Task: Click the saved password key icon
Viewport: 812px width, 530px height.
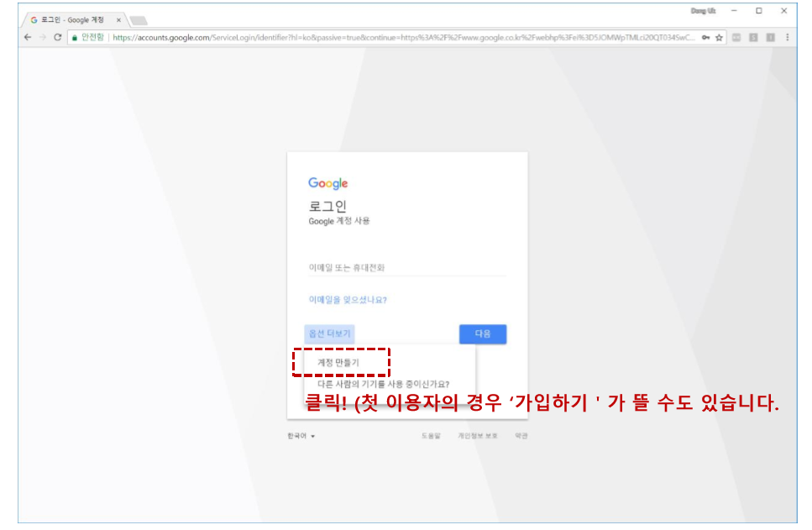Action: click(706, 37)
